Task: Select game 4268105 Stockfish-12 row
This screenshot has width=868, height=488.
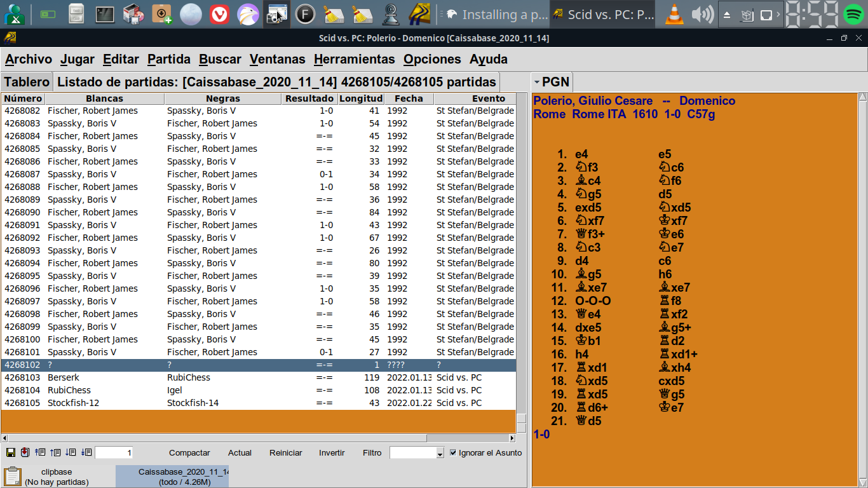Action: [x=258, y=403]
